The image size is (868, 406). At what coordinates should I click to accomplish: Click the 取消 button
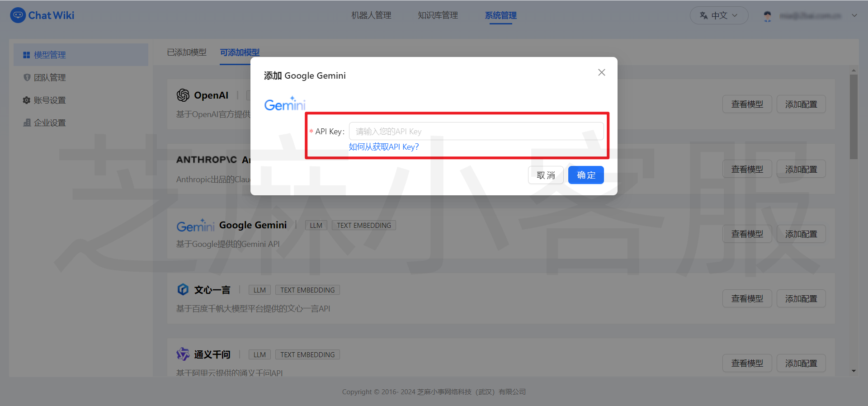(546, 175)
